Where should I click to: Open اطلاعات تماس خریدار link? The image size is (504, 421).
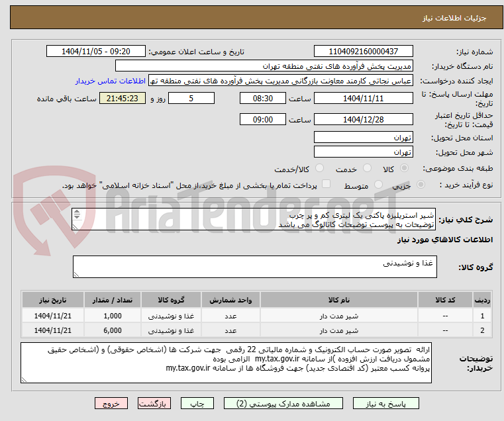[111, 81]
